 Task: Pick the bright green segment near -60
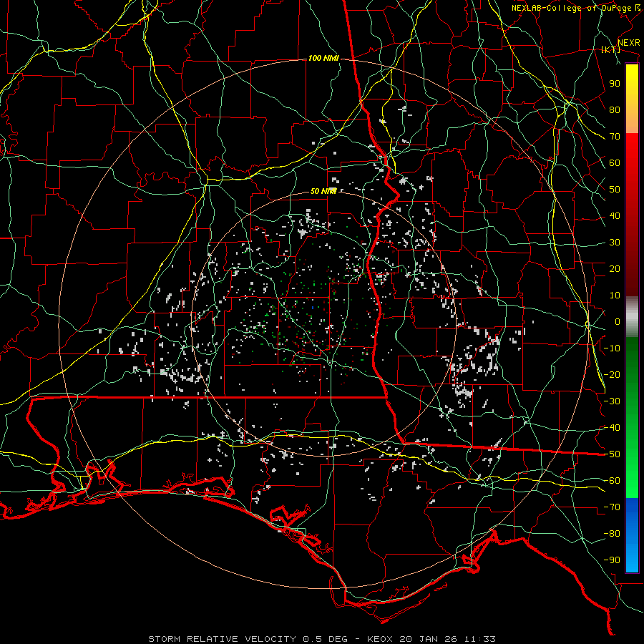tap(632, 484)
